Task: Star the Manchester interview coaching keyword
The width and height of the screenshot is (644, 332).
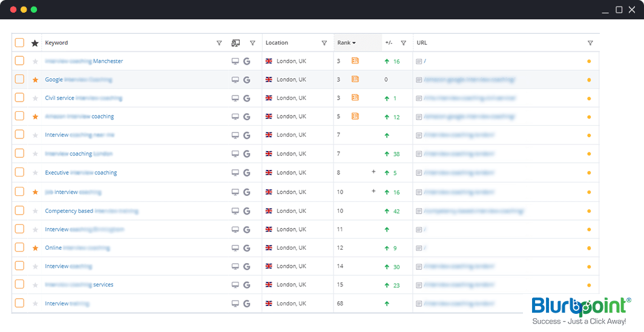Action: pyautogui.click(x=35, y=61)
